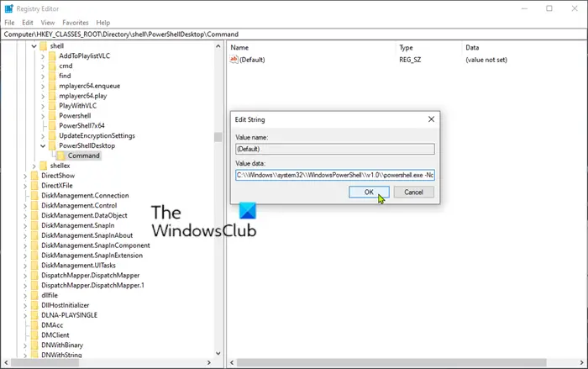Expand the AddToPlaylistVLC key
588x369 pixels.
[43, 56]
